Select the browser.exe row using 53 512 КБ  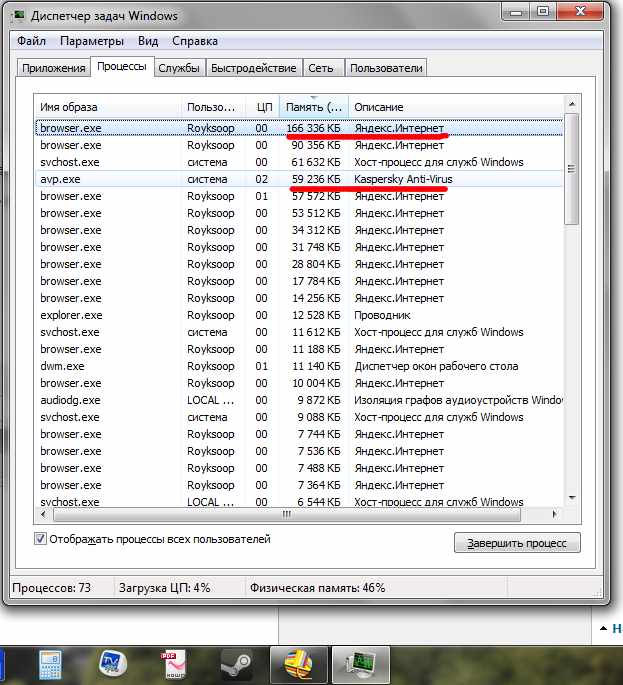[299, 213]
